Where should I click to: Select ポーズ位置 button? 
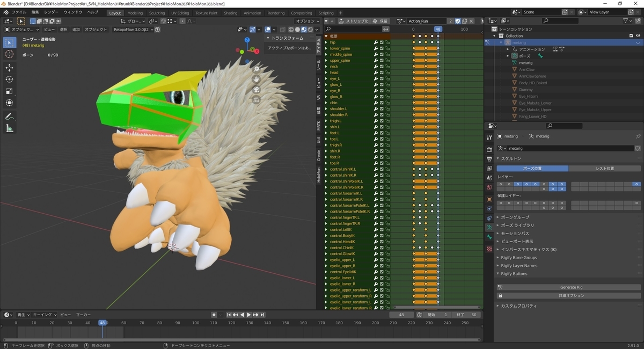click(532, 169)
